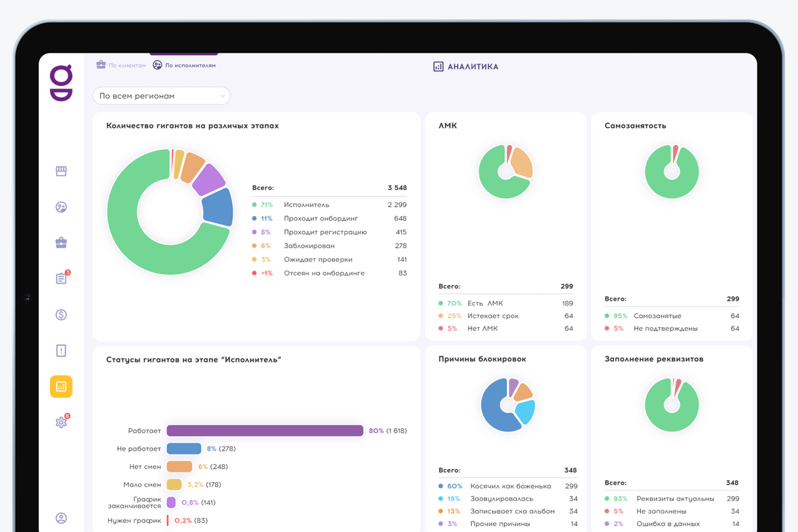The height and width of the screenshot is (532, 798).
Task: Click the purple segment of the stages donut
Action: coord(209,179)
